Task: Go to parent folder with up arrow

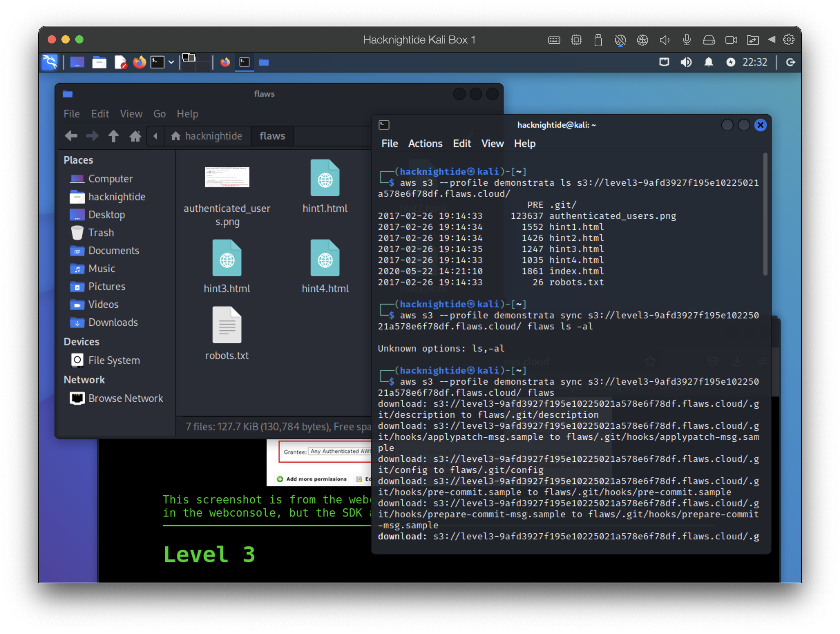Action: coord(113,136)
